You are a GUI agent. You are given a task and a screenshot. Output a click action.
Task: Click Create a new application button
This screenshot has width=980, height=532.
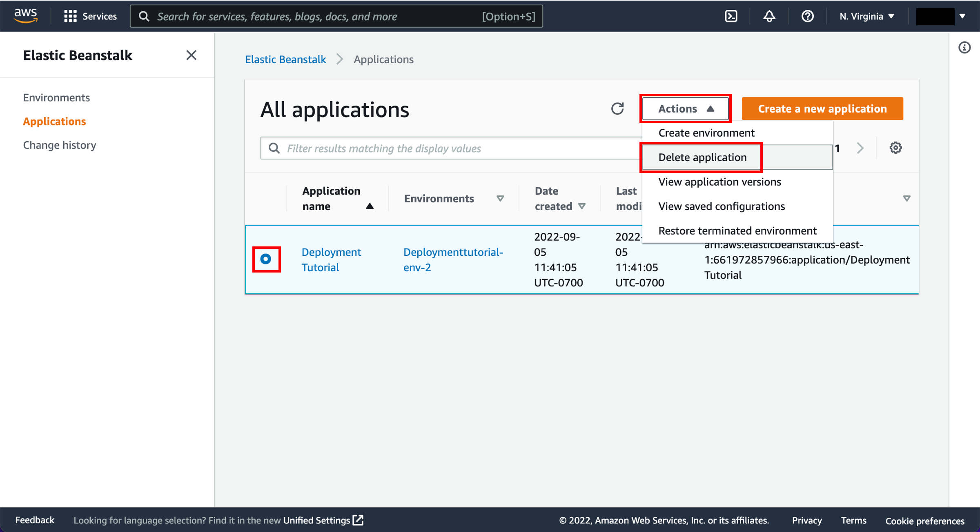822,109
